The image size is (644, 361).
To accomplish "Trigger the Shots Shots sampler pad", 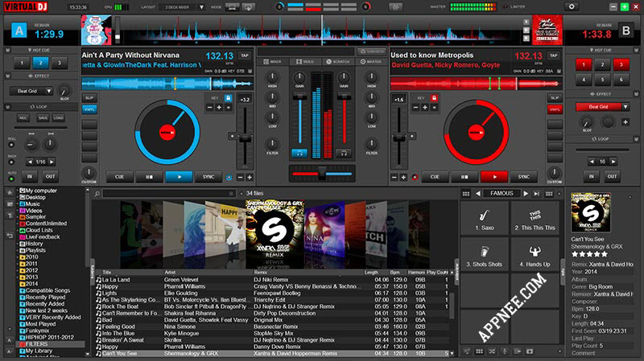I will click(485, 255).
